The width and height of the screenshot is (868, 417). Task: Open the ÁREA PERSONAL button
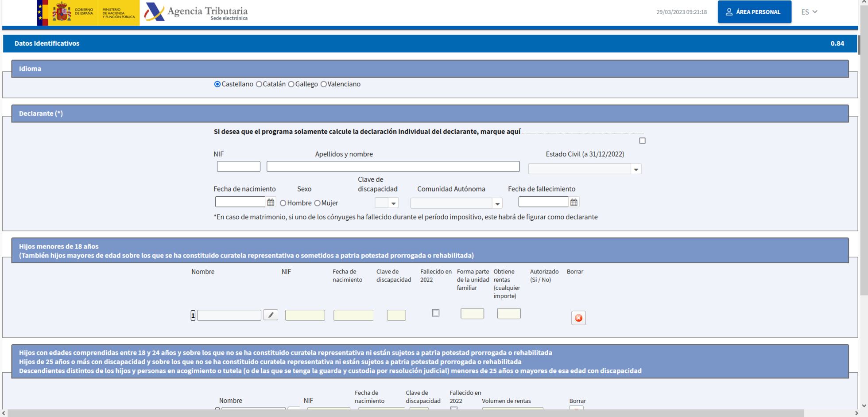pyautogui.click(x=755, y=12)
